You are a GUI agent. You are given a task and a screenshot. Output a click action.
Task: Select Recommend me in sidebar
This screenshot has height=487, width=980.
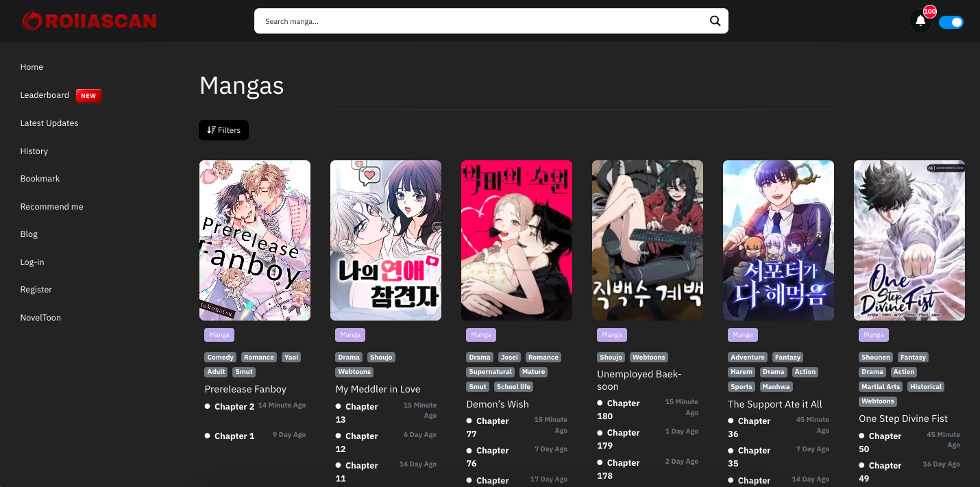point(51,207)
